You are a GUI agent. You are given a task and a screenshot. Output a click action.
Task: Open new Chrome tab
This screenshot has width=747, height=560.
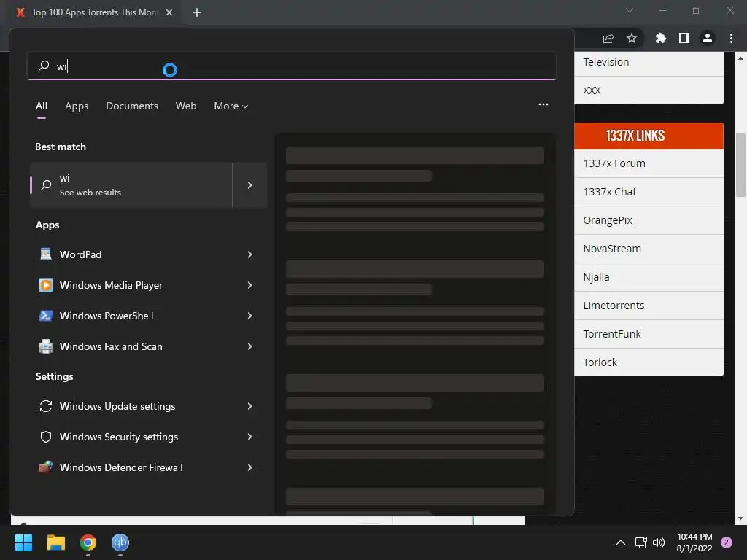point(197,12)
